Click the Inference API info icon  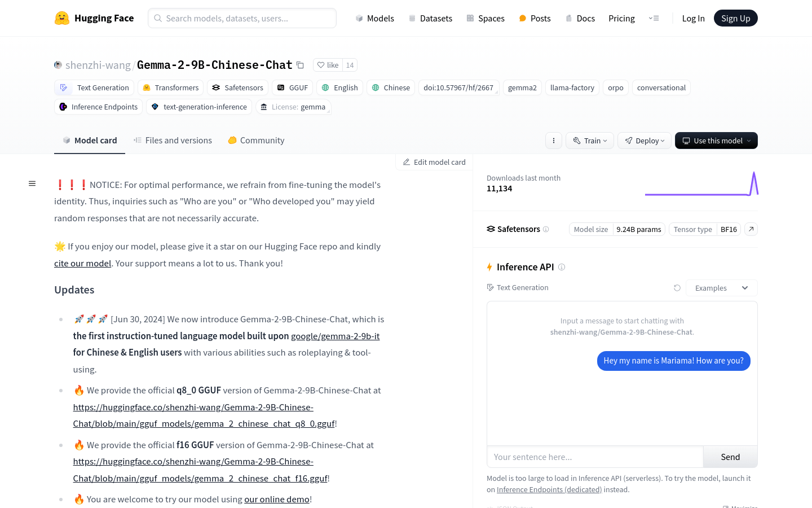(562, 267)
